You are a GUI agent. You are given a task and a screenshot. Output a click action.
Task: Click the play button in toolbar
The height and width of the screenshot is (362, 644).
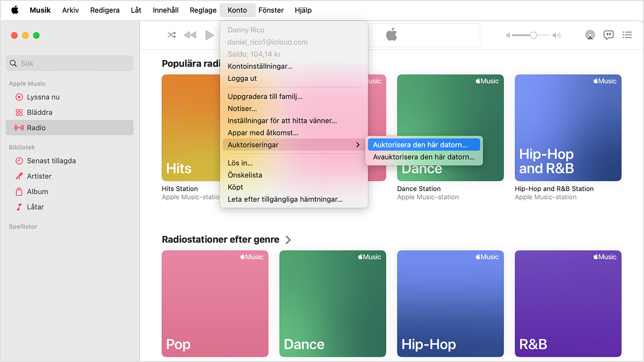tap(210, 35)
